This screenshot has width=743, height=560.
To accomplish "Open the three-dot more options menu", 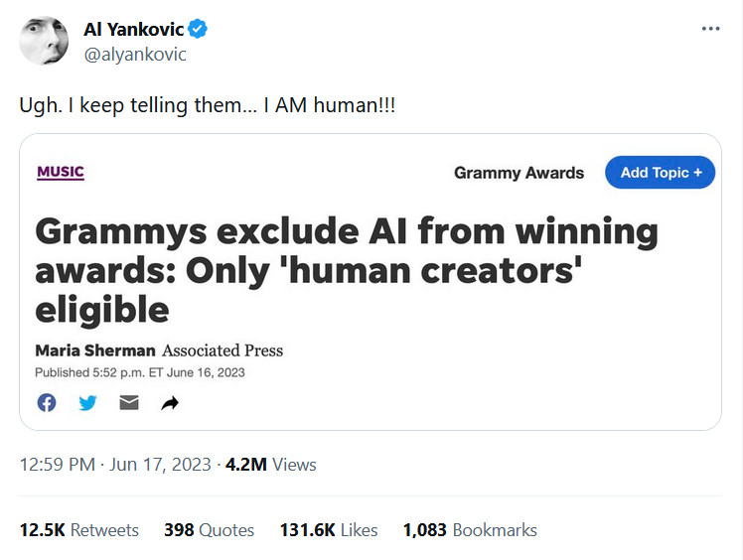I will tap(710, 29).
